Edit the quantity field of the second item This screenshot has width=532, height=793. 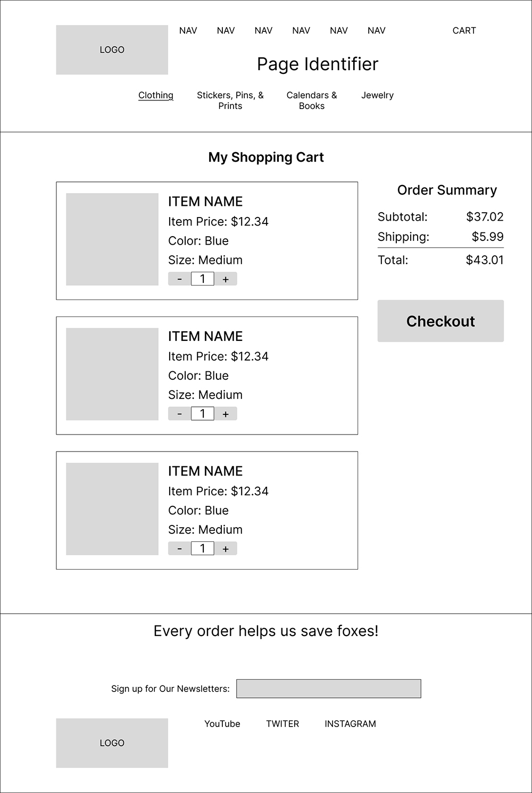[202, 413]
